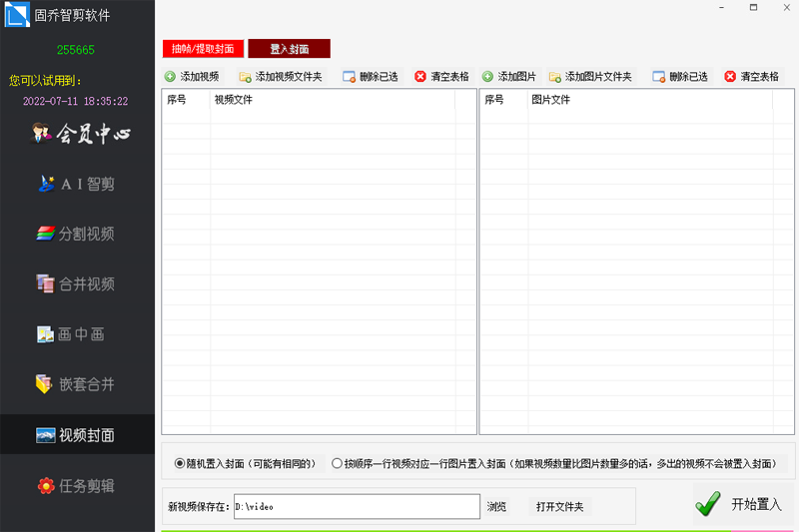Open the 任务剪辑 task editing module
This screenshot has width=799, height=532.
coord(76,486)
